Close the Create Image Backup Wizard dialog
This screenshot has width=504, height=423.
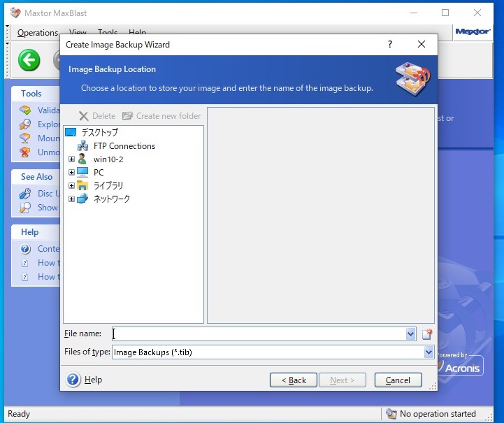pyautogui.click(x=422, y=44)
